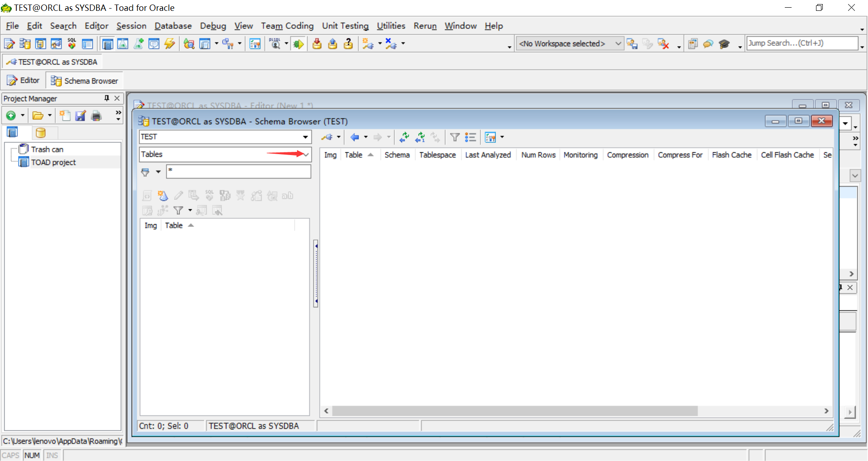This screenshot has height=461, width=868.
Task: Click the horizontal scrollbar in table grid
Action: point(515,411)
